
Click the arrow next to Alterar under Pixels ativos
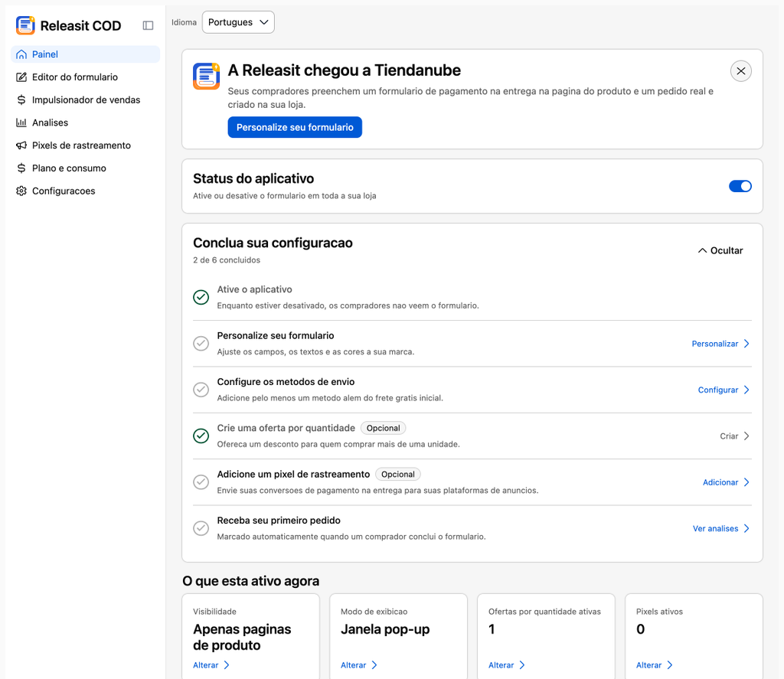669,665
